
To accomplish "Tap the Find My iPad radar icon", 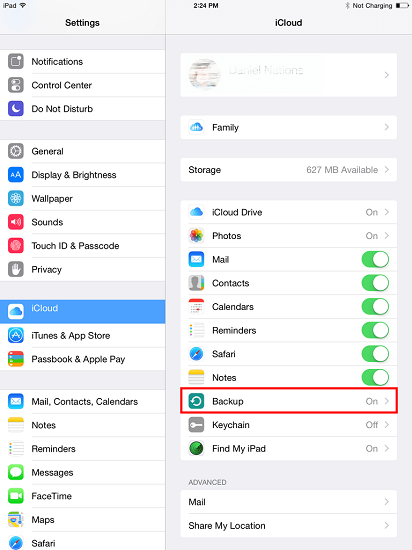I will click(x=196, y=448).
